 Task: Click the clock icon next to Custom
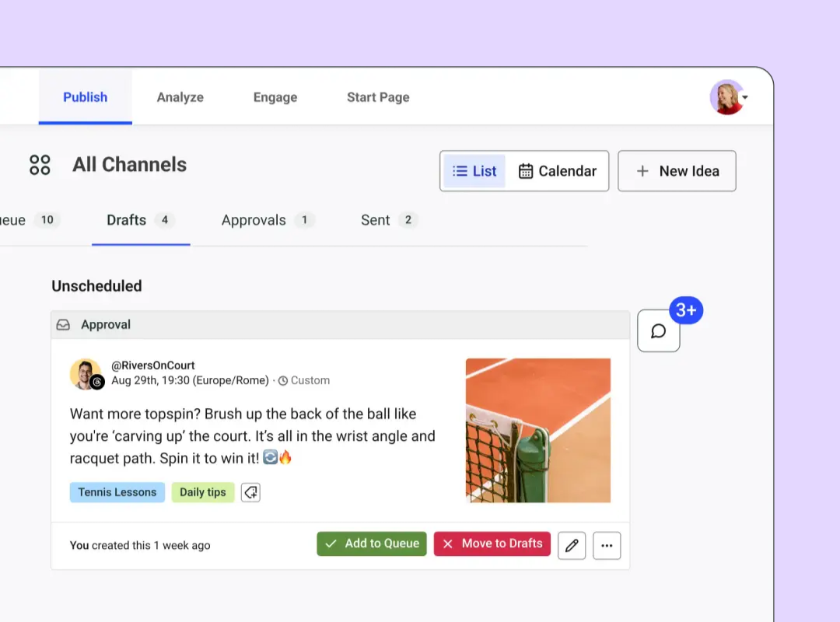pos(285,380)
